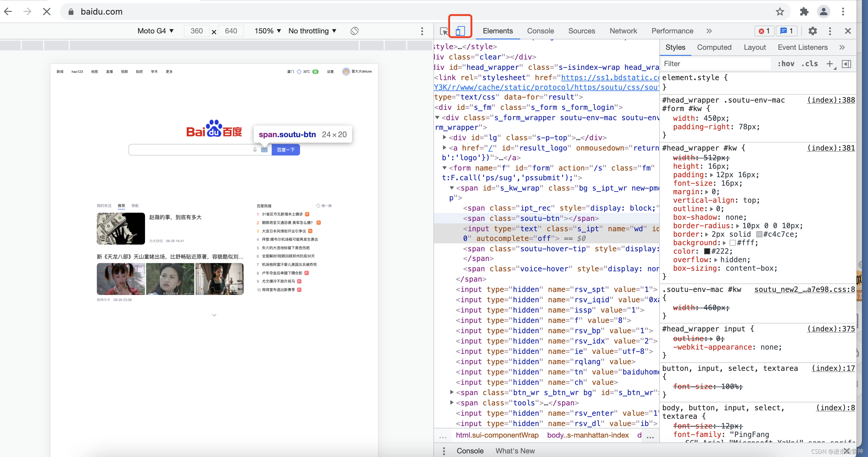Click the #c4c7ce border color swatch
The image size is (868, 457).
[759, 234]
